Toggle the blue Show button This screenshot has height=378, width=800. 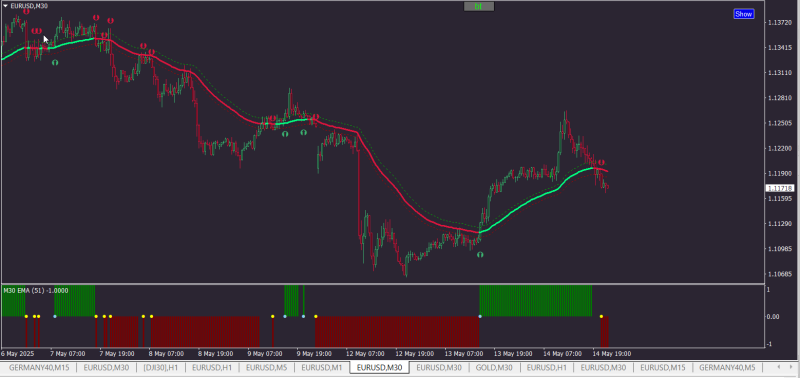743,14
